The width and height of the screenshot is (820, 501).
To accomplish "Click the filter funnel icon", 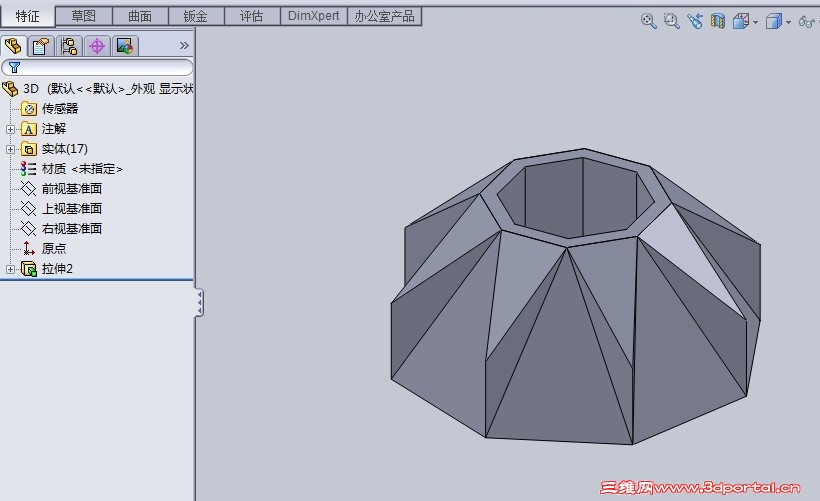I will (x=14, y=67).
